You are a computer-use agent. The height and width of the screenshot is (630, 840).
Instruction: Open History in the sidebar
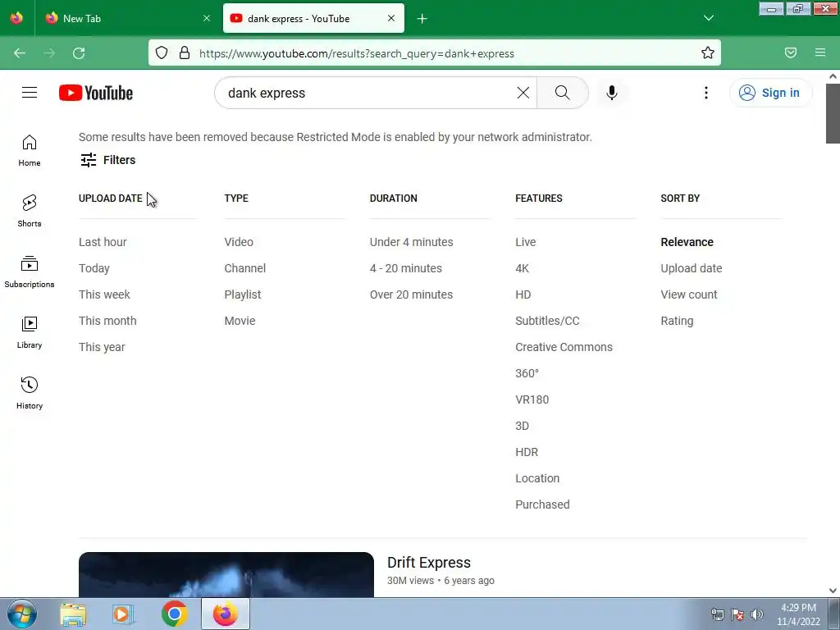tap(30, 393)
